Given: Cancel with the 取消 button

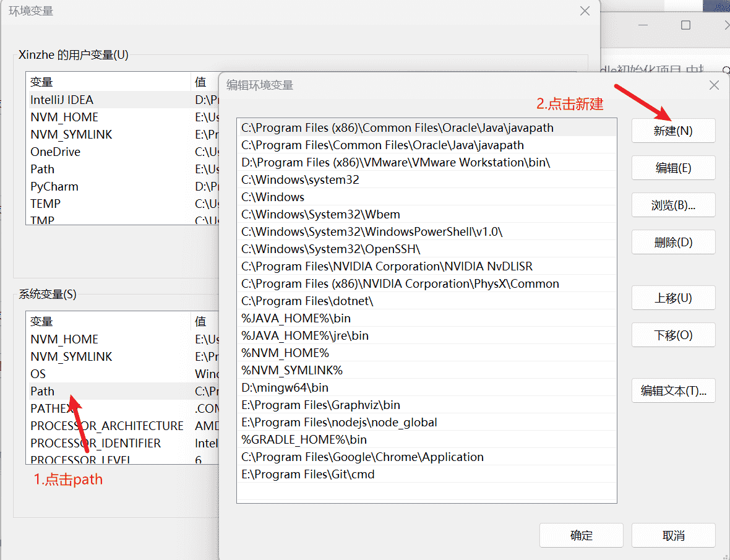Looking at the screenshot, I should point(673,536).
